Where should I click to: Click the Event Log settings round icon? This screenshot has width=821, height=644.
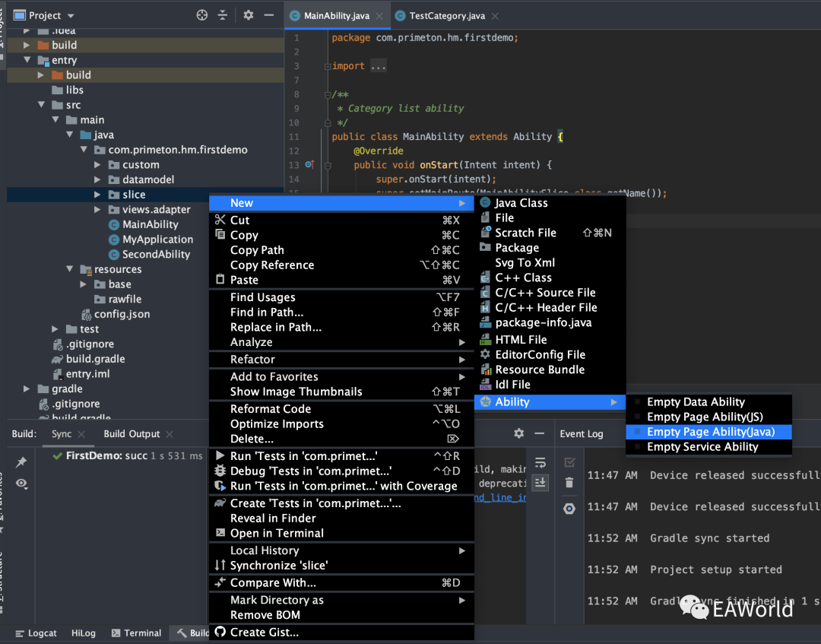click(569, 509)
